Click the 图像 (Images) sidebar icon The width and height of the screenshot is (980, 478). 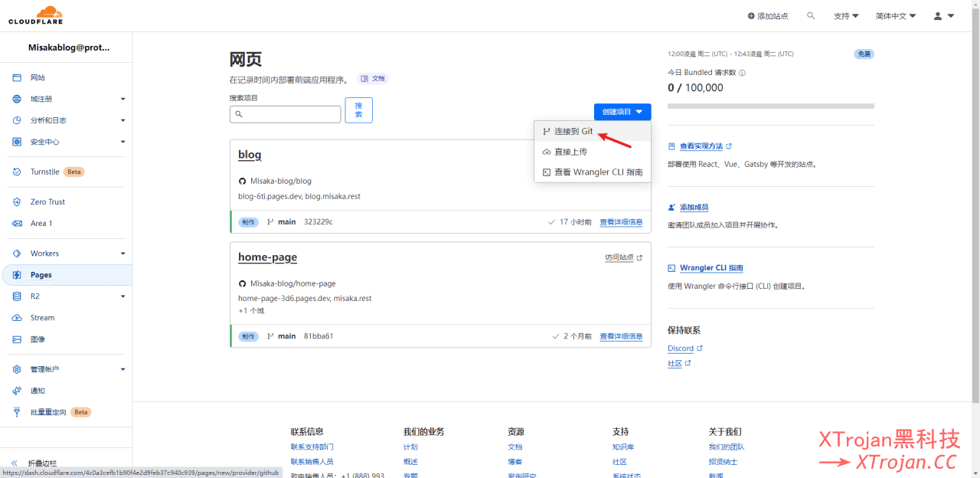[x=16, y=339]
